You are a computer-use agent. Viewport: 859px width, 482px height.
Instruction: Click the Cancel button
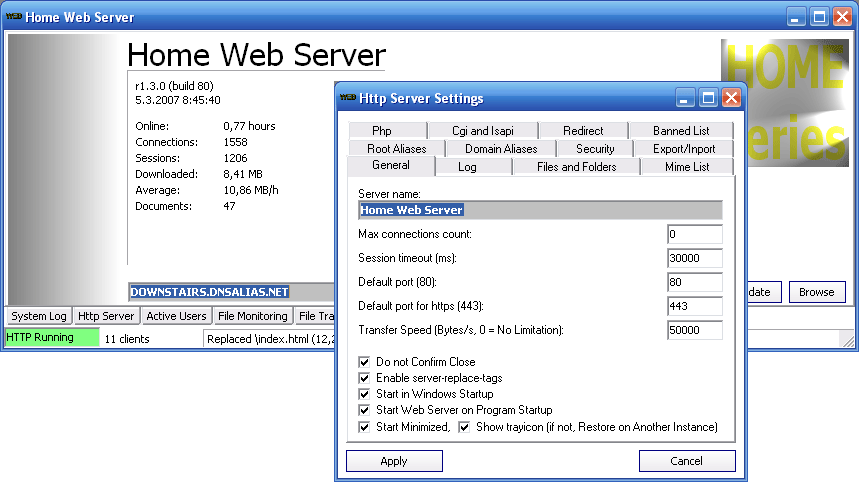click(x=687, y=461)
